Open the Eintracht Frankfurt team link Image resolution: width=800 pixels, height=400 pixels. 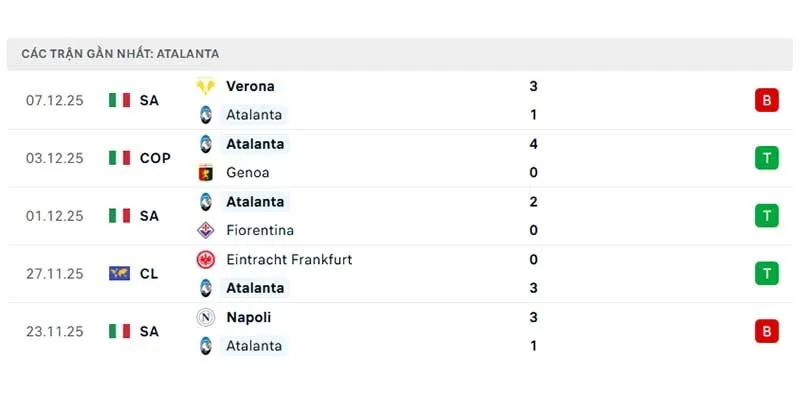tap(289, 260)
